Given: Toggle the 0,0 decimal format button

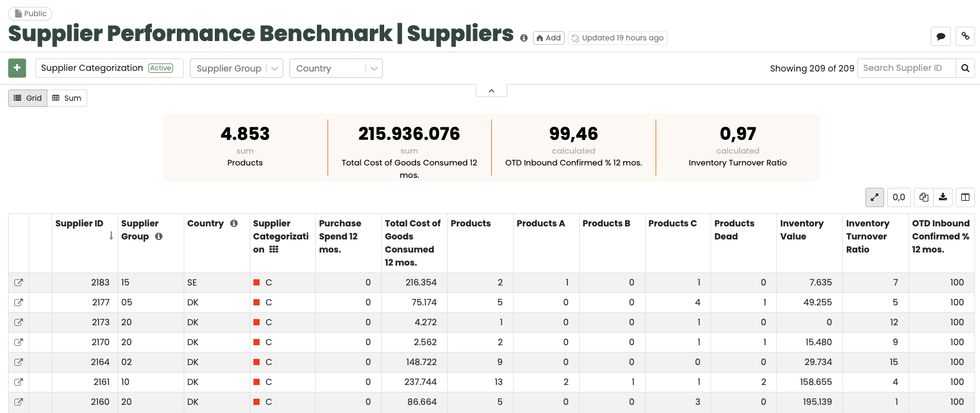Looking at the screenshot, I should [x=898, y=197].
